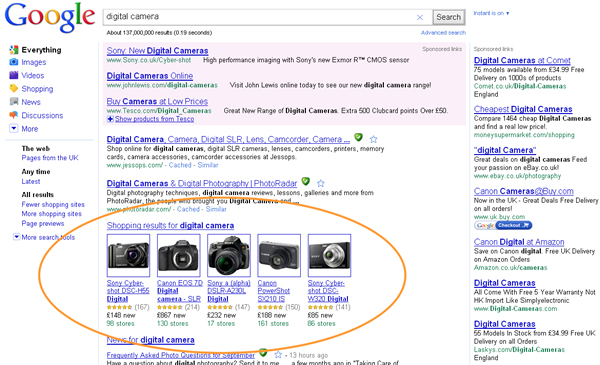The image size is (600, 365).
Task: Select the Discussions search category
Action: point(42,116)
